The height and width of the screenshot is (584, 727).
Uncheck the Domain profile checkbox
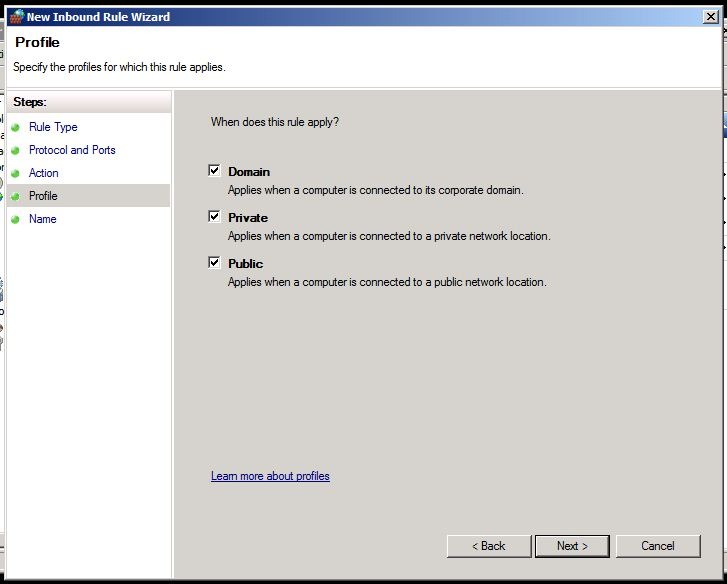click(214, 171)
